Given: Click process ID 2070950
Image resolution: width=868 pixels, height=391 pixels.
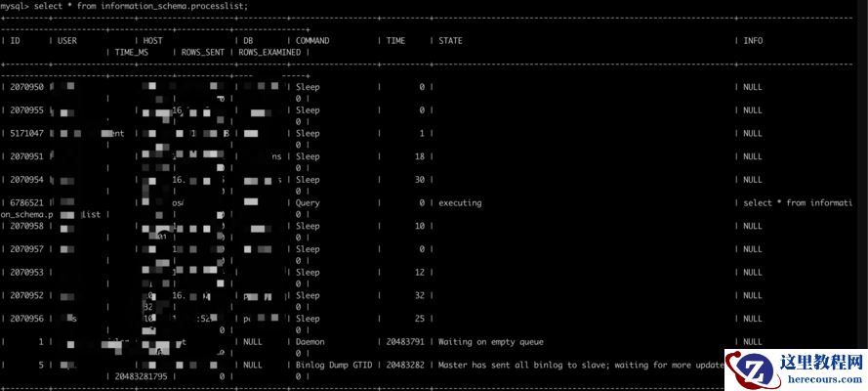Looking at the screenshot, I should (26, 87).
